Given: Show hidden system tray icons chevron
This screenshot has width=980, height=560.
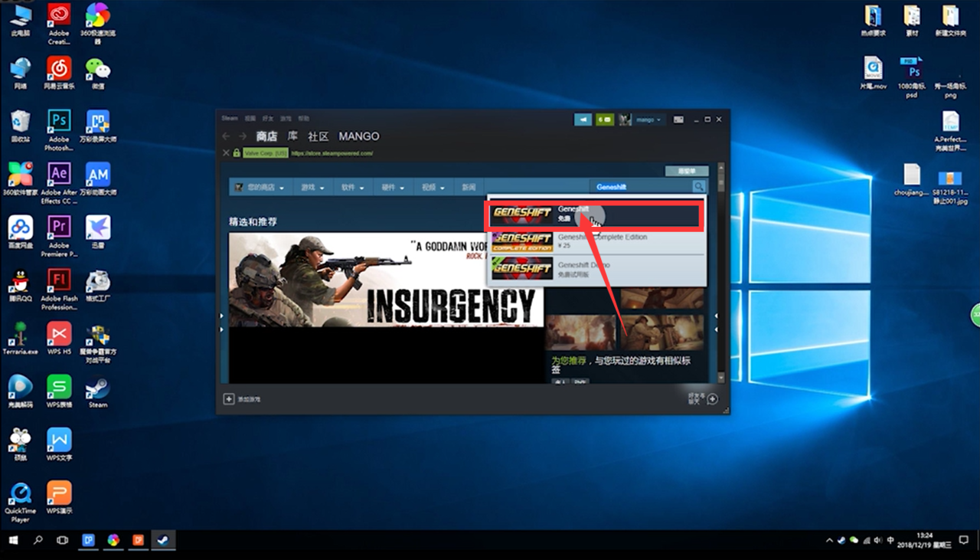Looking at the screenshot, I should (x=829, y=540).
